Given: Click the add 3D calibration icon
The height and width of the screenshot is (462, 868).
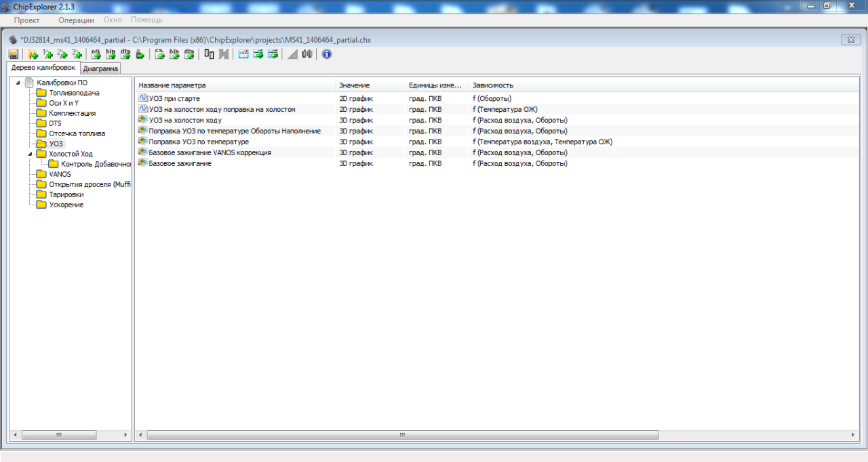Looking at the screenshot, I should [77, 54].
